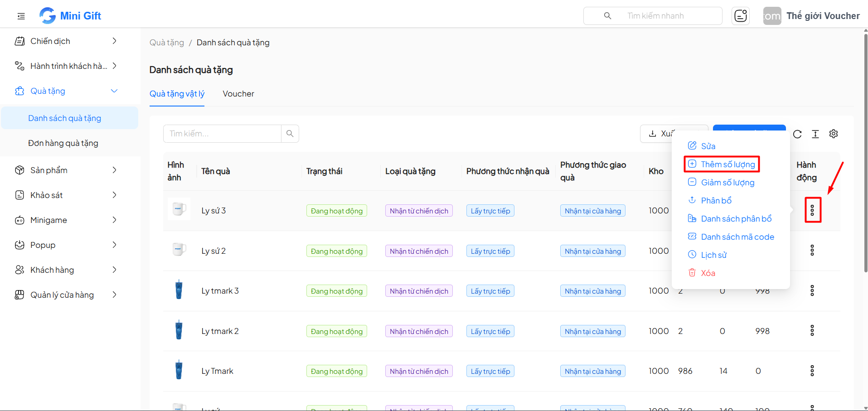Open actions menu for Ly Tmark

point(812,371)
